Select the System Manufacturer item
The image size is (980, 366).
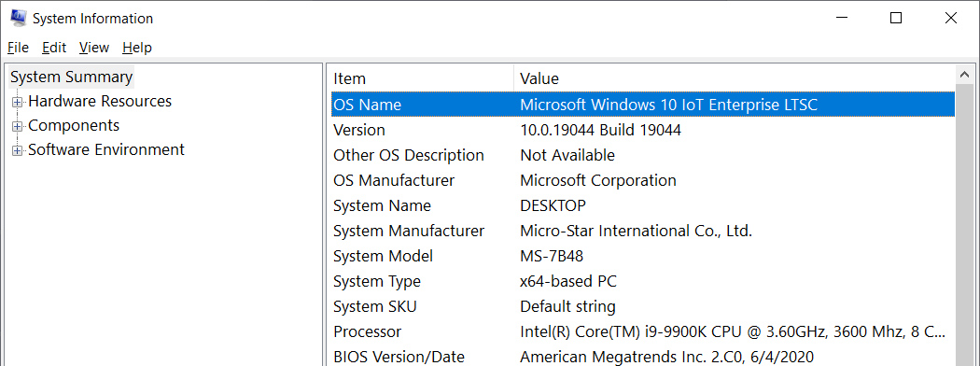tap(409, 231)
